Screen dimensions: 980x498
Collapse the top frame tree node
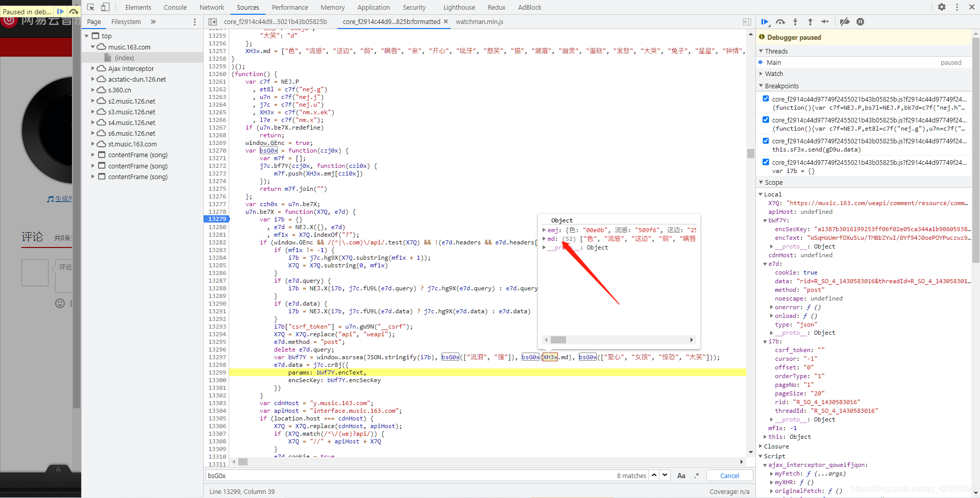(x=87, y=36)
